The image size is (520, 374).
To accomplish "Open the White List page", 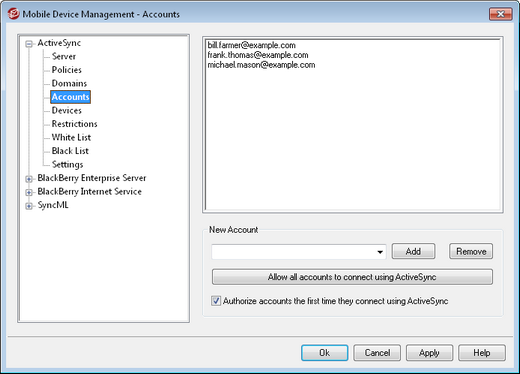I will [x=71, y=137].
